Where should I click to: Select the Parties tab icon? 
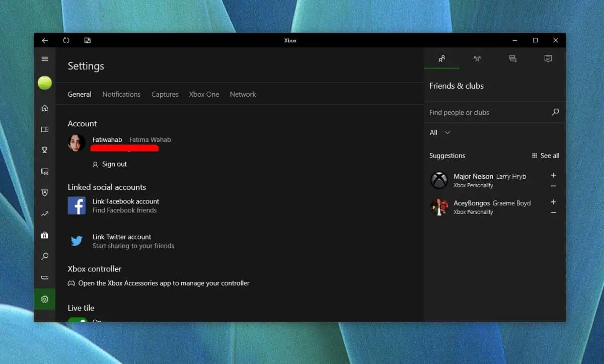point(477,59)
